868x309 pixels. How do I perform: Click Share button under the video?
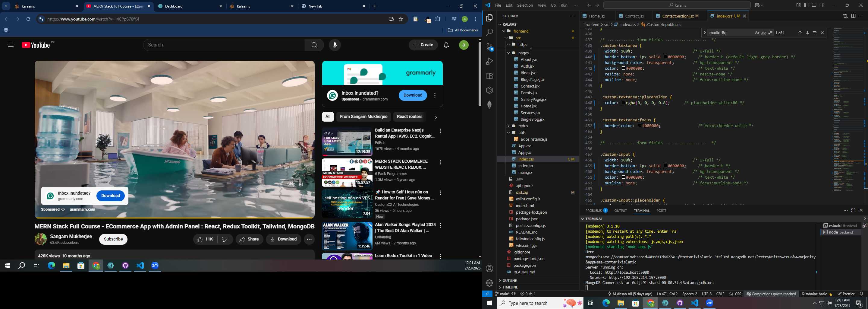pyautogui.click(x=249, y=239)
